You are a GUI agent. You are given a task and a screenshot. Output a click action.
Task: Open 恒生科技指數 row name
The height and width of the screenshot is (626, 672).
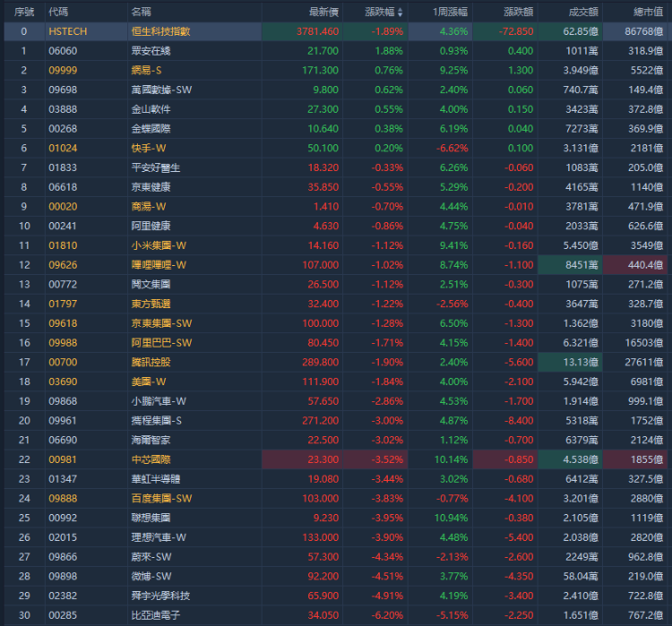click(x=160, y=31)
